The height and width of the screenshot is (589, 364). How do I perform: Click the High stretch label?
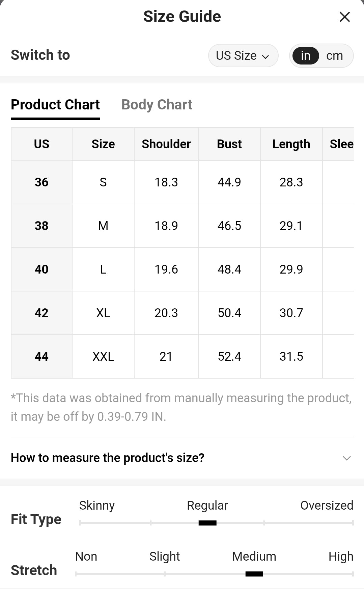click(x=341, y=557)
